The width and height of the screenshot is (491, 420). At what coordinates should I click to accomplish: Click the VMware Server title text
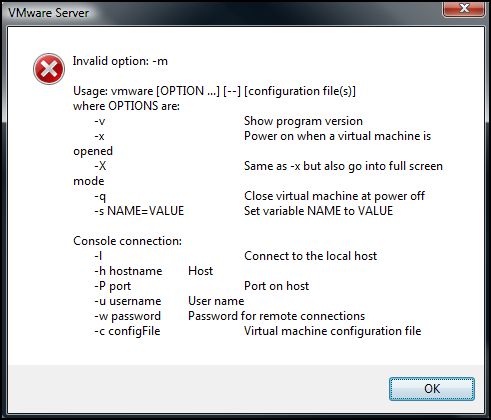pos(48,13)
